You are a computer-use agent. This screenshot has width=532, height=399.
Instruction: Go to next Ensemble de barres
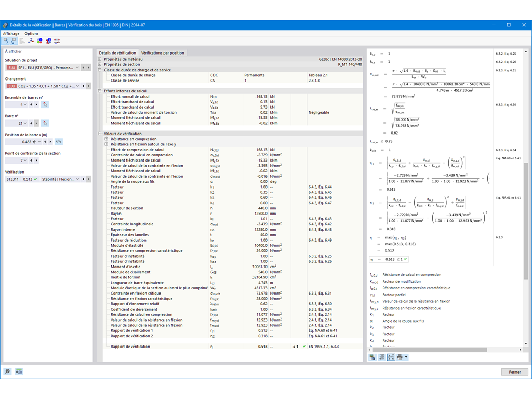pyautogui.click(x=36, y=104)
